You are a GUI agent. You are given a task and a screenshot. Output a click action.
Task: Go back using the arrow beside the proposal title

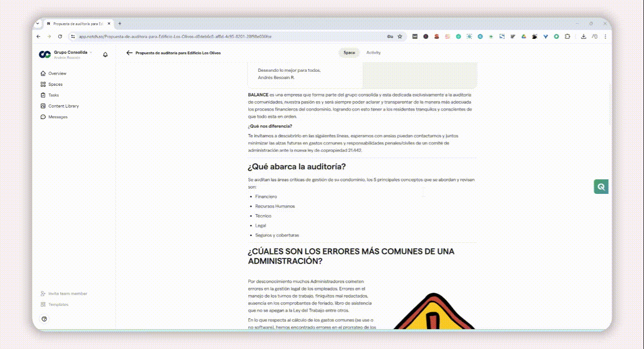click(129, 53)
